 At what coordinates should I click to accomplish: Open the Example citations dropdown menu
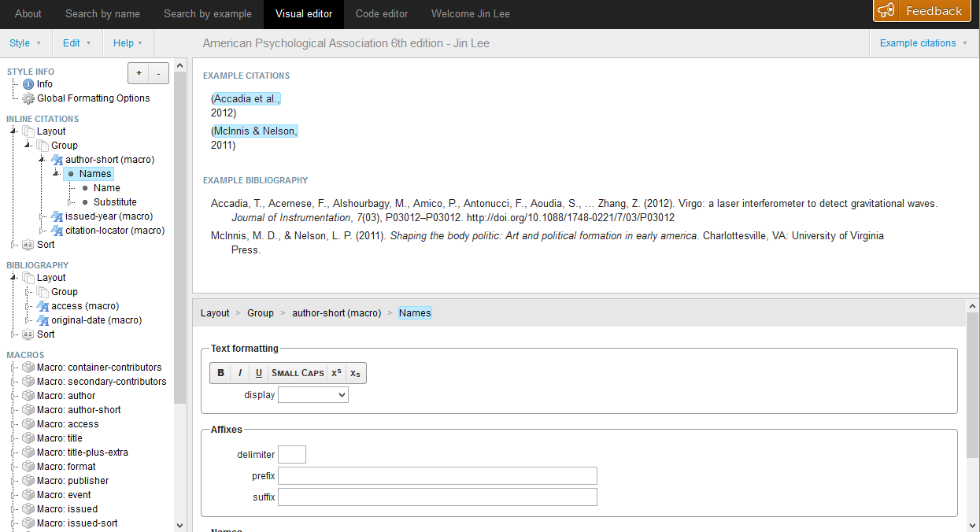click(924, 43)
